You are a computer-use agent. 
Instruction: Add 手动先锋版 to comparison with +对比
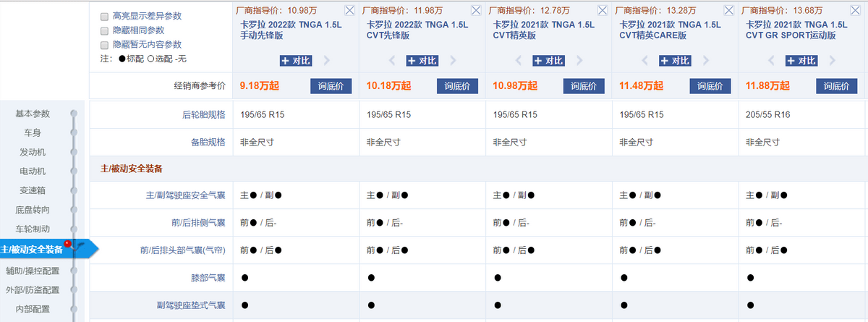pos(297,61)
